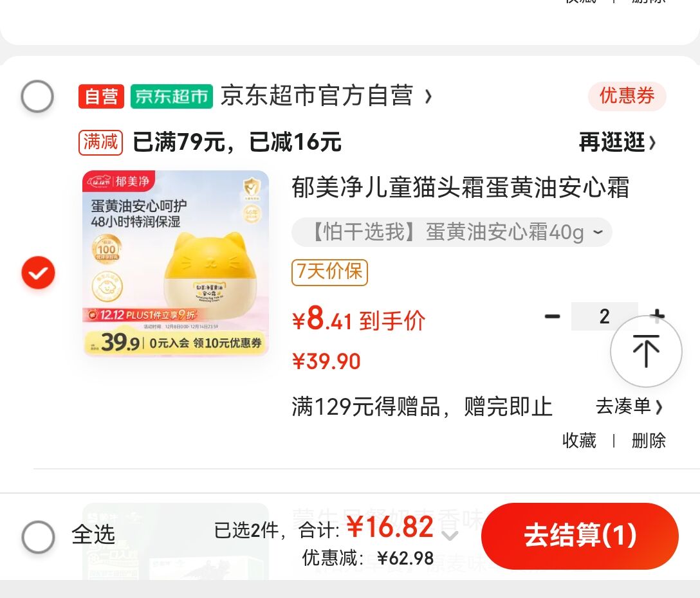
Task: Toggle the 全选 select-all radio button
Action: [x=39, y=536]
